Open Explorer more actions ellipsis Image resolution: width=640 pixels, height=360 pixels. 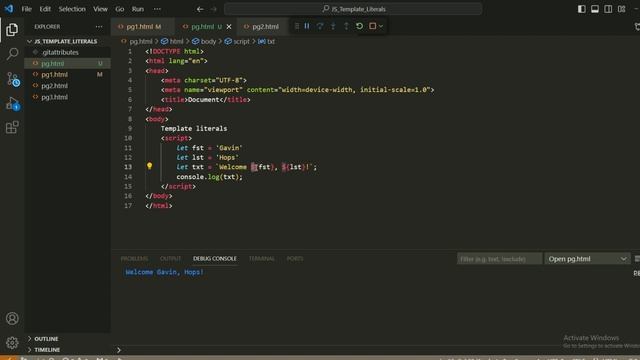pyautogui.click(x=99, y=27)
